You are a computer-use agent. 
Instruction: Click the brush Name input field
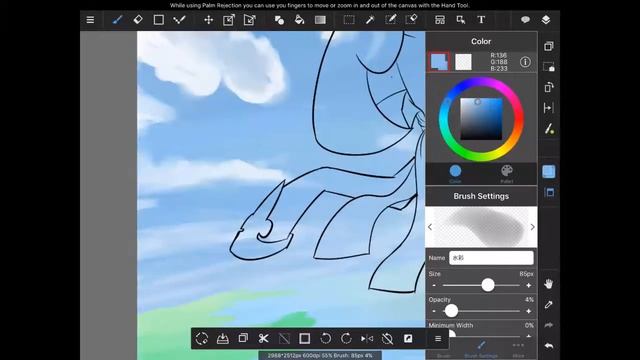point(491,258)
